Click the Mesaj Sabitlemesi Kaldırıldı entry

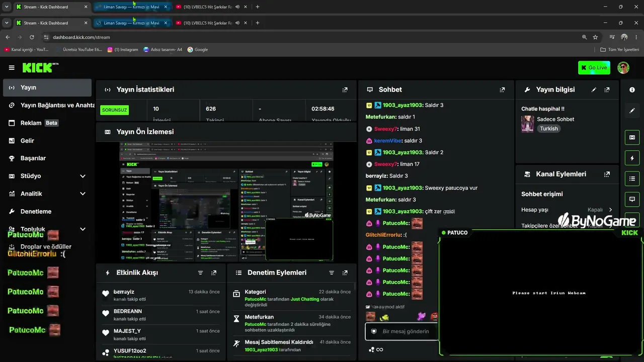[x=292, y=346]
